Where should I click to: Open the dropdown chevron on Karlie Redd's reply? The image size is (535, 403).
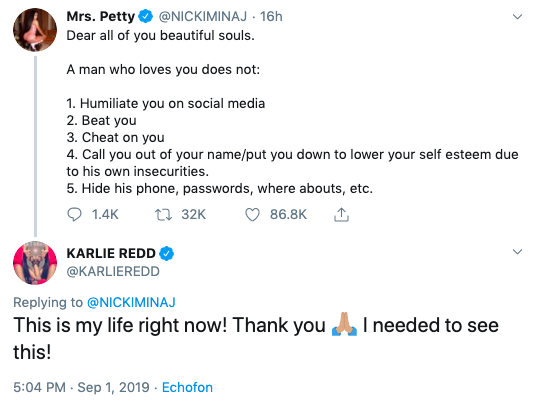pos(518,252)
